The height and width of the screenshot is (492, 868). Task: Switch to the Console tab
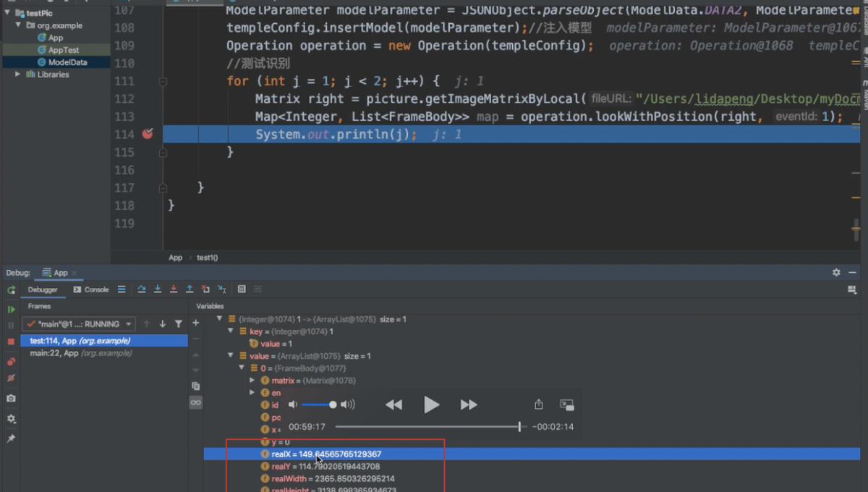point(91,289)
